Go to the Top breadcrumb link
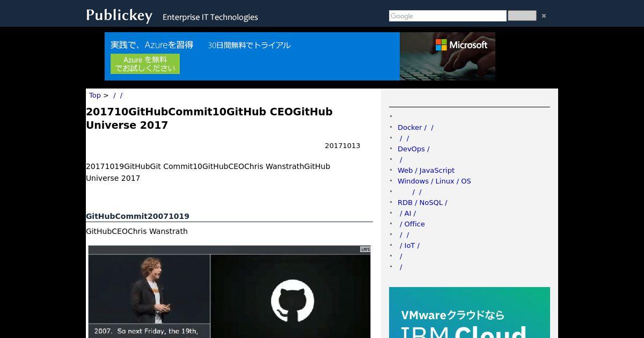644x338 pixels. 95,95
